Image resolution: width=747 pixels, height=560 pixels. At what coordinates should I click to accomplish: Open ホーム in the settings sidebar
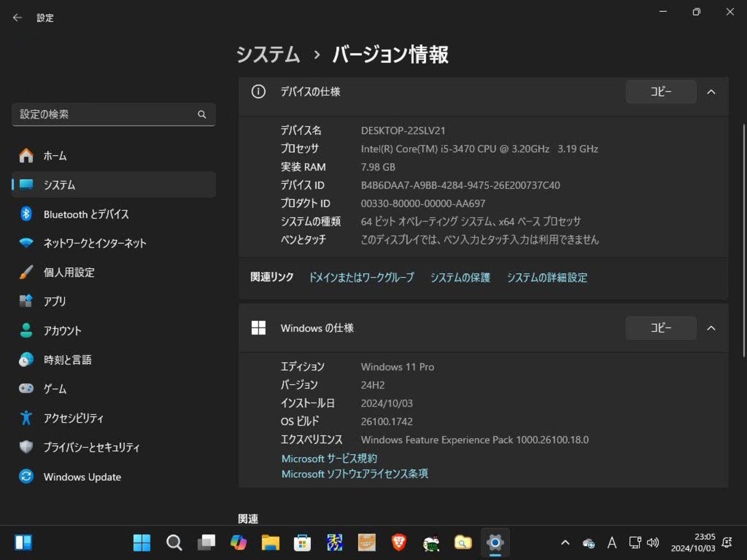(113, 156)
